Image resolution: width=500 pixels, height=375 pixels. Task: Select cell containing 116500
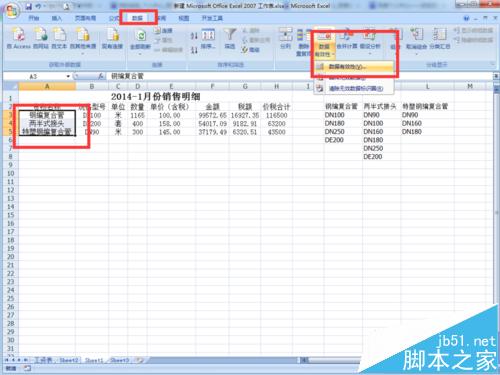tap(276, 115)
